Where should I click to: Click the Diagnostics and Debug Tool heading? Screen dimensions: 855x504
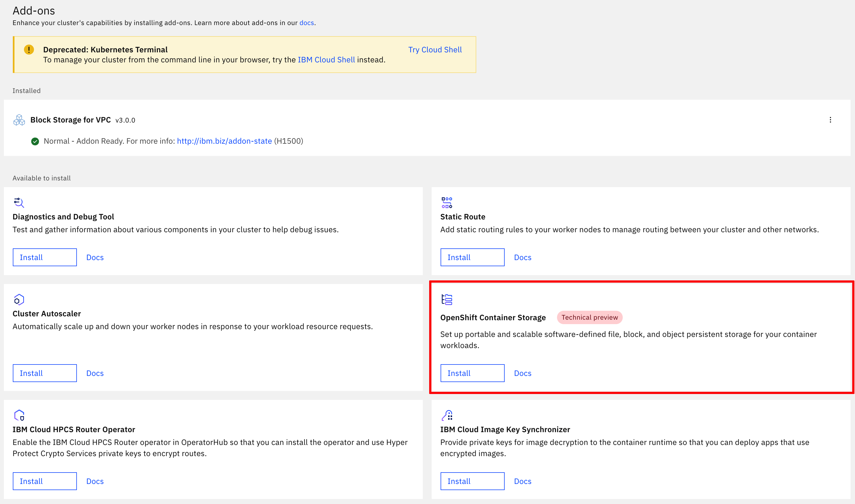(x=63, y=217)
